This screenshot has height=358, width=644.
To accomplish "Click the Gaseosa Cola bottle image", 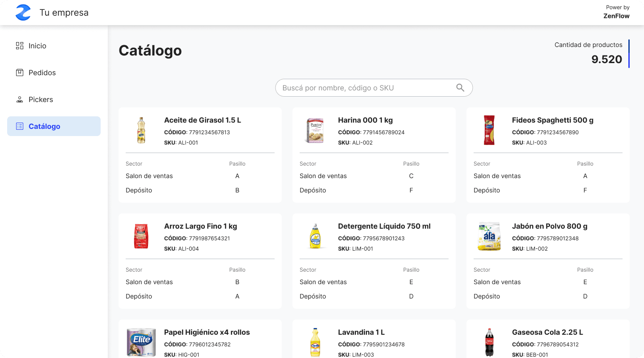I will coord(489,342).
